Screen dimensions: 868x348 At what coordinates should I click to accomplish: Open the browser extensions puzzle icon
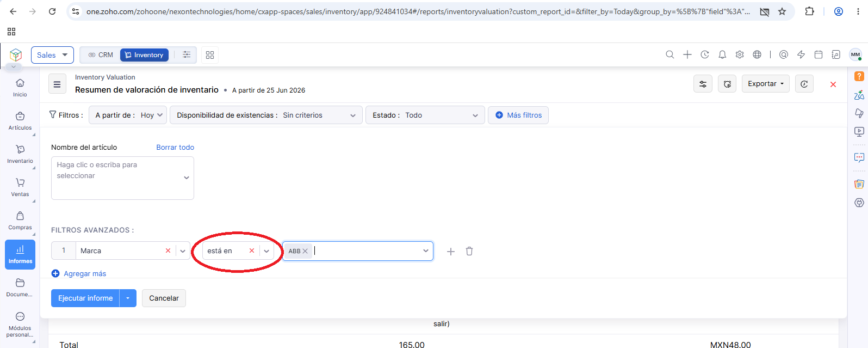810,11
